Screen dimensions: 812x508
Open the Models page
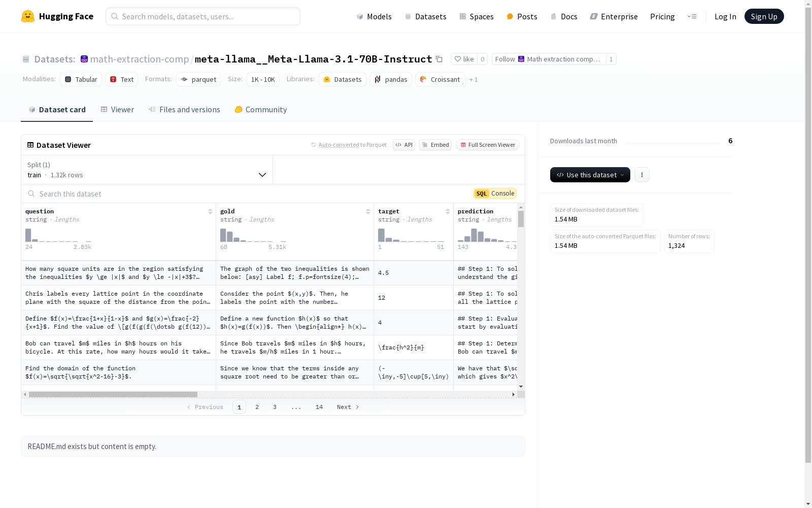[x=374, y=16]
